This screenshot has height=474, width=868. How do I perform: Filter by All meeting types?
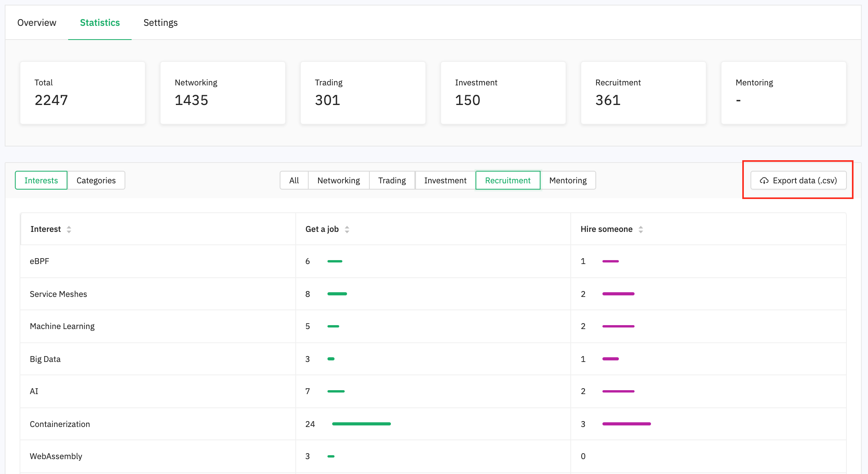pos(294,180)
